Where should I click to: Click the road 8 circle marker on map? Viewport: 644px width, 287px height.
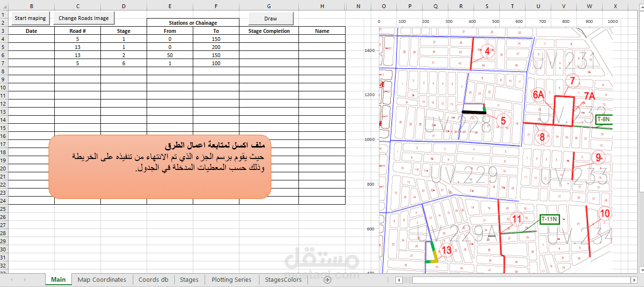click(x=542, y=138)
